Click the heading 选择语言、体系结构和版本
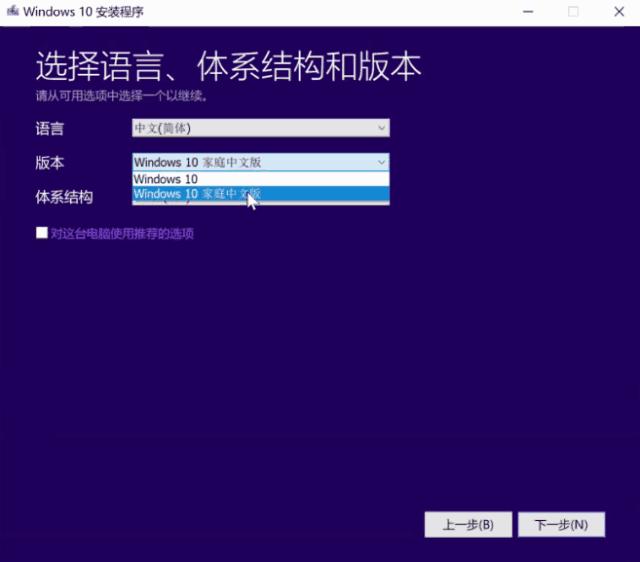Viewport: 640px width, 562px height. [x=228, y=66]
